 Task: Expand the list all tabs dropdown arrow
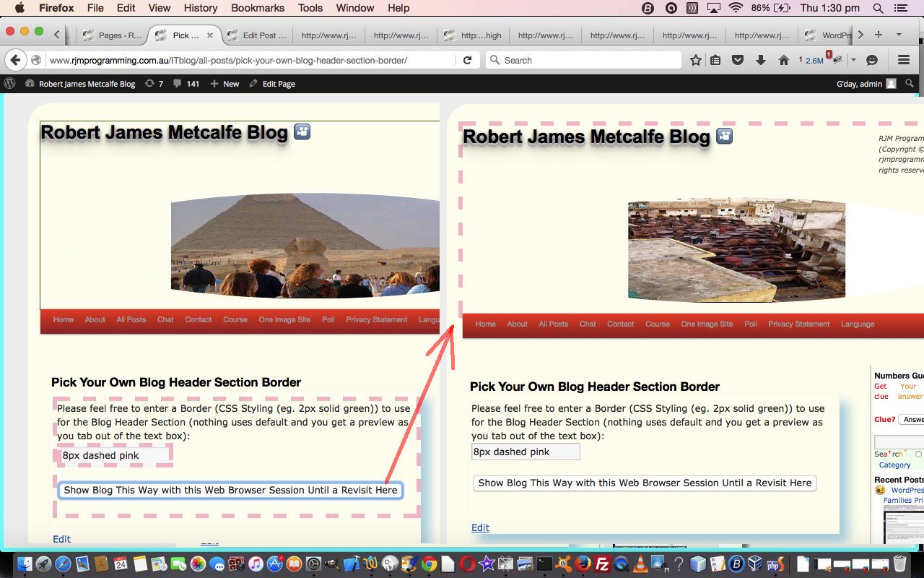pyautogui.click(x=899, y=35)
